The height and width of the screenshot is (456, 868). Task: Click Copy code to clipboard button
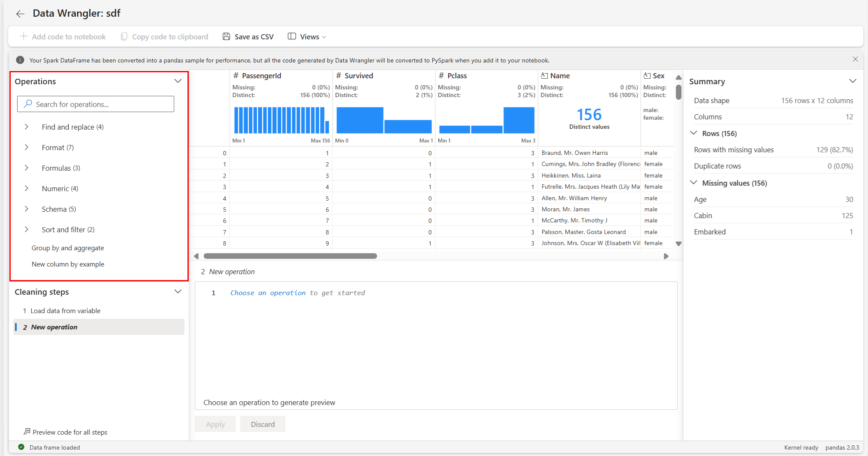[165, 36]
